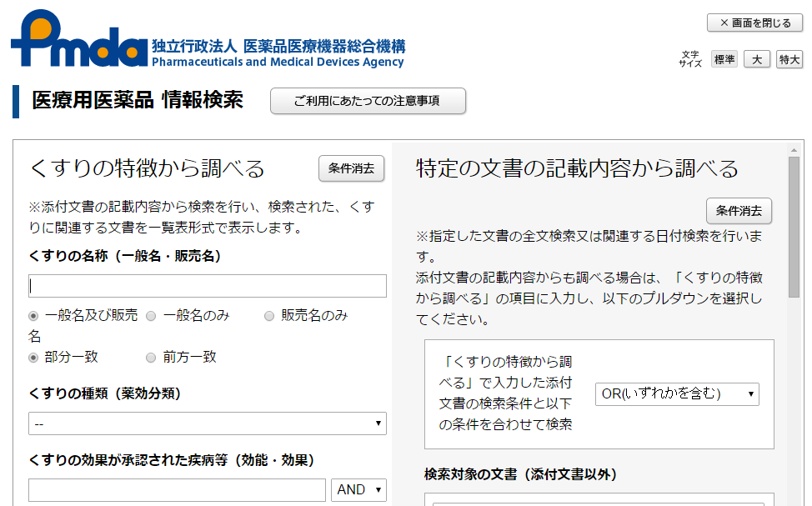
Task: Open ご利用にあたっての注意事項
Action: (368, 101)
